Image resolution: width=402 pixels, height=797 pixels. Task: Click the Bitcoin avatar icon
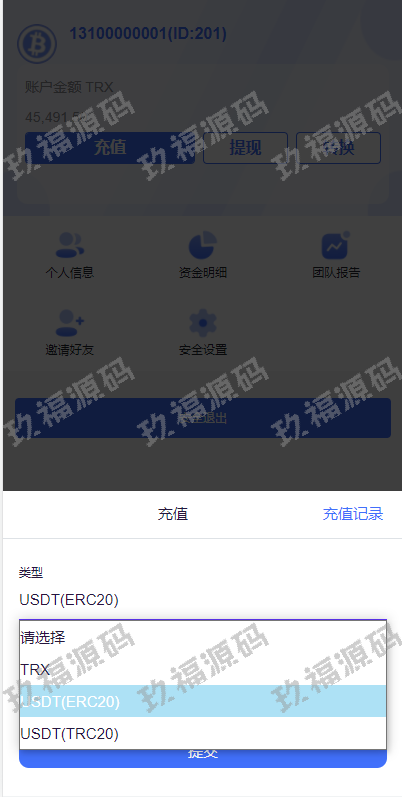coord(37,44)
